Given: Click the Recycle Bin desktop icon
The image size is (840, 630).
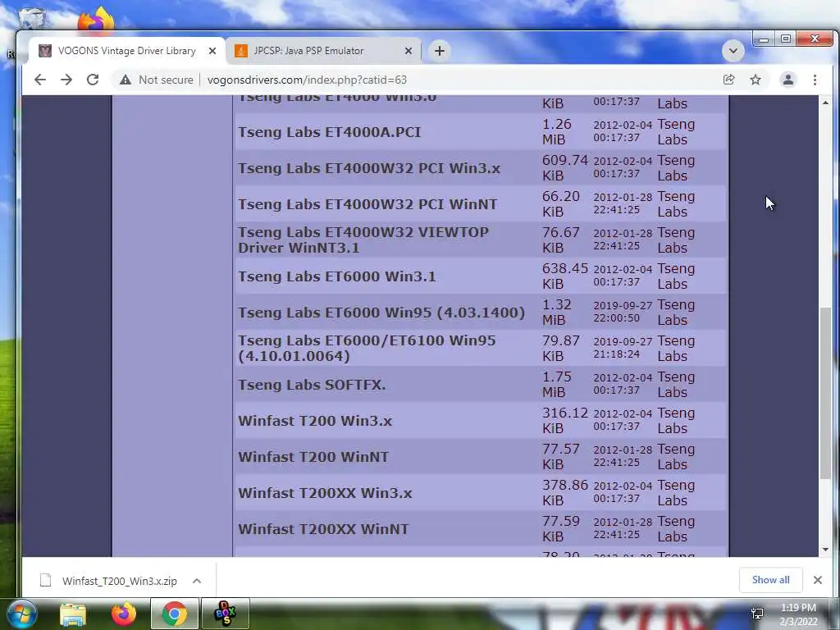Looking at the screenshot, I should 31,17.
